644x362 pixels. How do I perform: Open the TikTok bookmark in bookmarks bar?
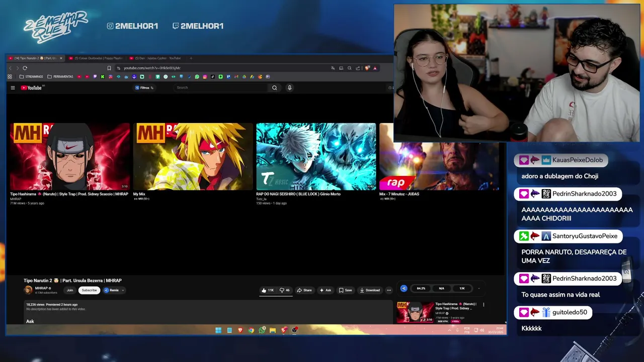click(x=213, y=76)
